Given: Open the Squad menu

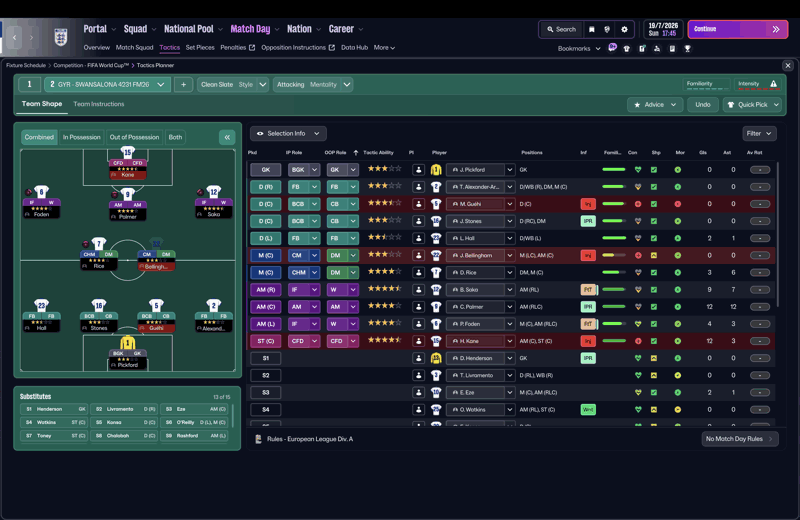Looking at the screenshot, I should tap(139, 29).
